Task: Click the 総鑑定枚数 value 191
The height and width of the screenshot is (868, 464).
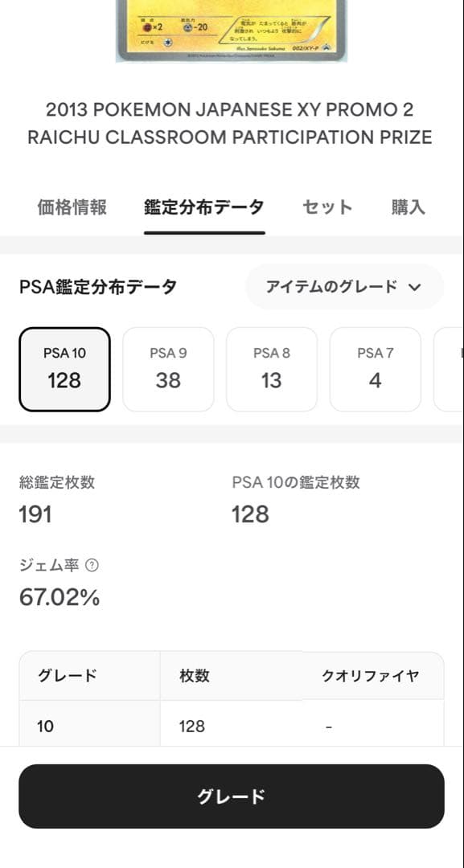Action: [35, 514]
